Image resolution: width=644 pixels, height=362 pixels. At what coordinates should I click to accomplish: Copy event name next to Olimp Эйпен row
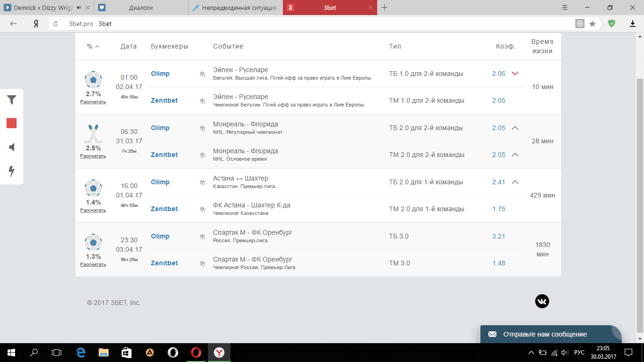(x=202, y=74)
